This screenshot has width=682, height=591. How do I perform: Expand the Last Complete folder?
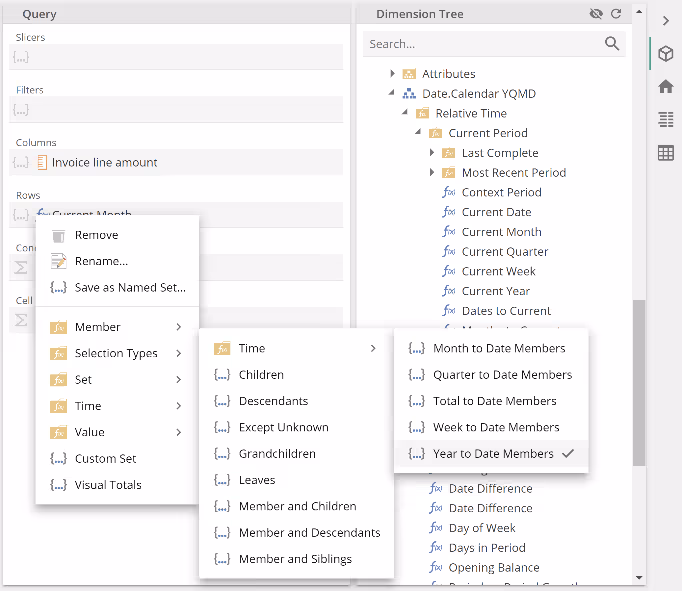(432, 153)
